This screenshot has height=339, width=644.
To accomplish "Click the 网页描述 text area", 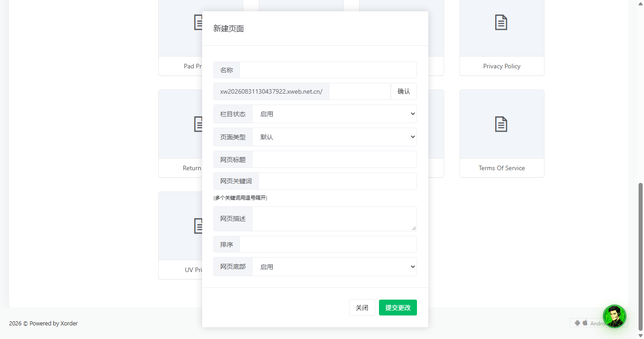I will (334, 219).
